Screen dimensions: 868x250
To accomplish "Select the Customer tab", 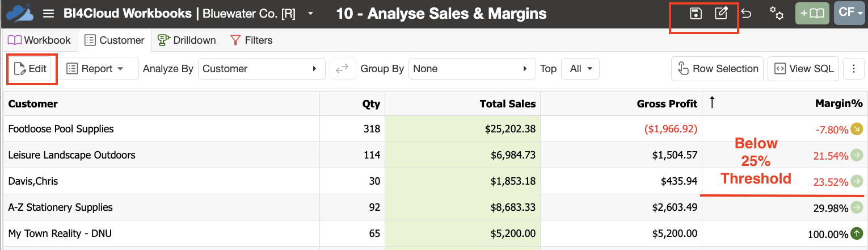I will [x=114, y=40].
